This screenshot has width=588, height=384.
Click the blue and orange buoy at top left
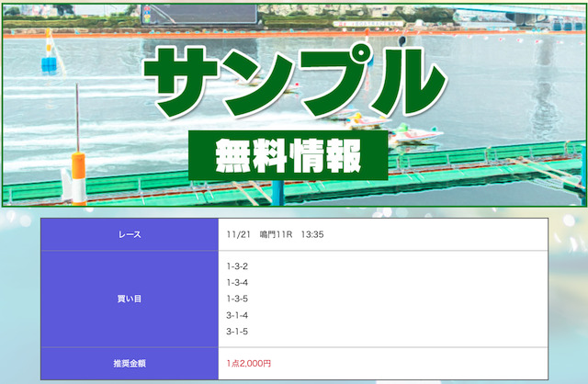pos(48,53)
